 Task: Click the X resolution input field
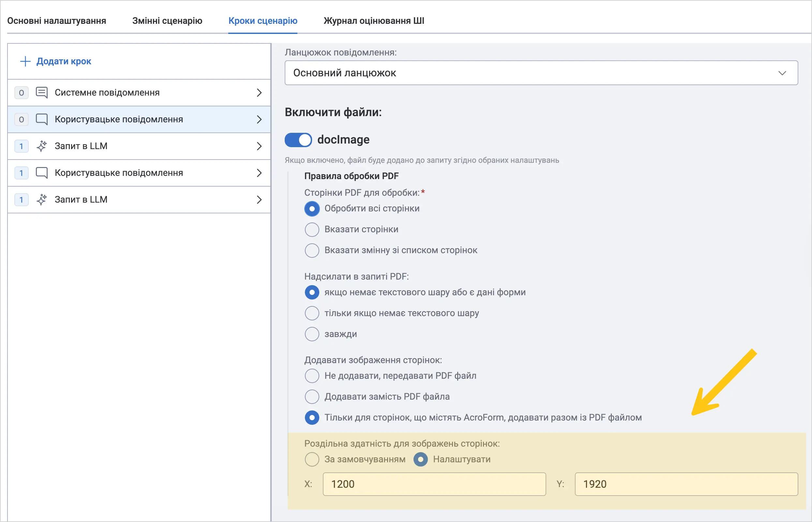pyautogui.click(x=434, y=484)
